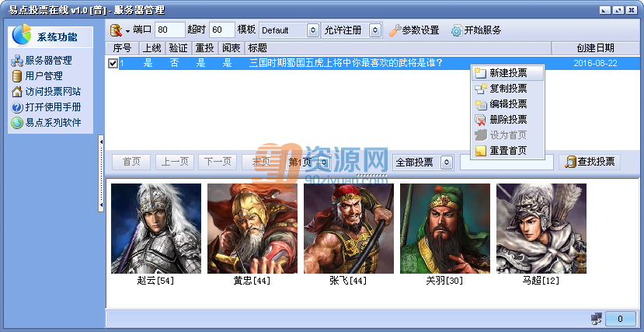Select the 马超 portrait thumbnail
The height and width of the screenshot is (332, 644).
pos(541,229)
